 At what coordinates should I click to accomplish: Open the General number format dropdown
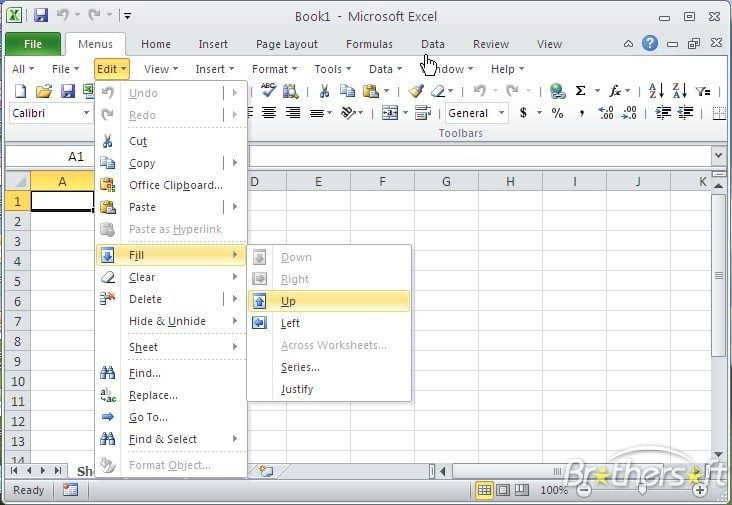click(x=501, y=113)
